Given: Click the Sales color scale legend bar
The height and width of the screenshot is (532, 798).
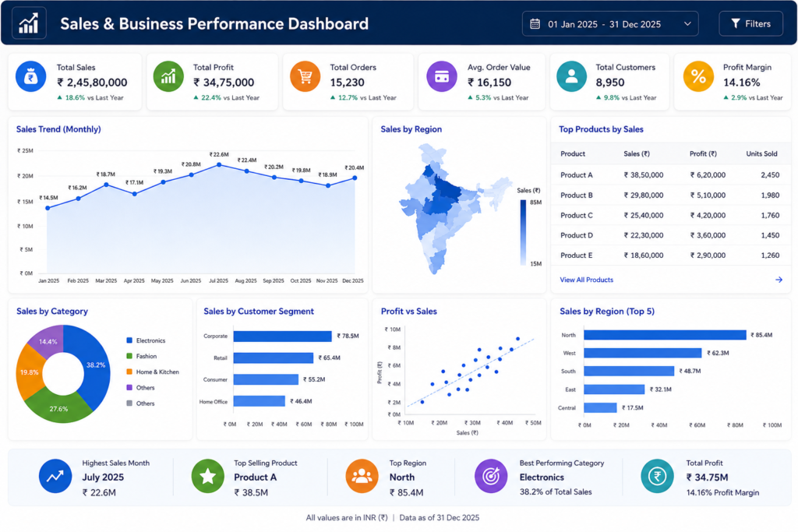Looking at the screenshot, I should [x=523, y=233].
